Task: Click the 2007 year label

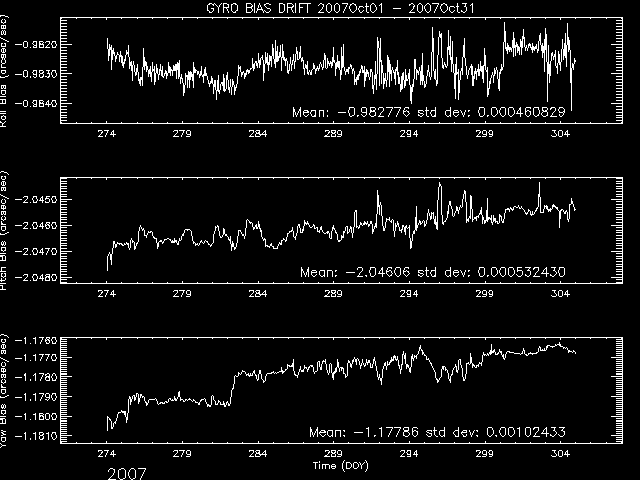Action: tap(127, 474)
